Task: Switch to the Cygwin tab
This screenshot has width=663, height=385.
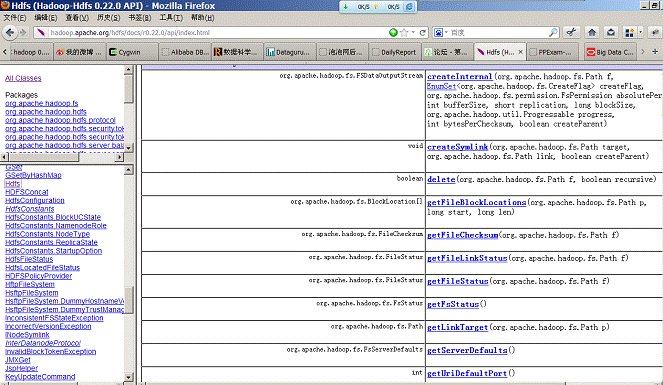Action: point(132,52)
